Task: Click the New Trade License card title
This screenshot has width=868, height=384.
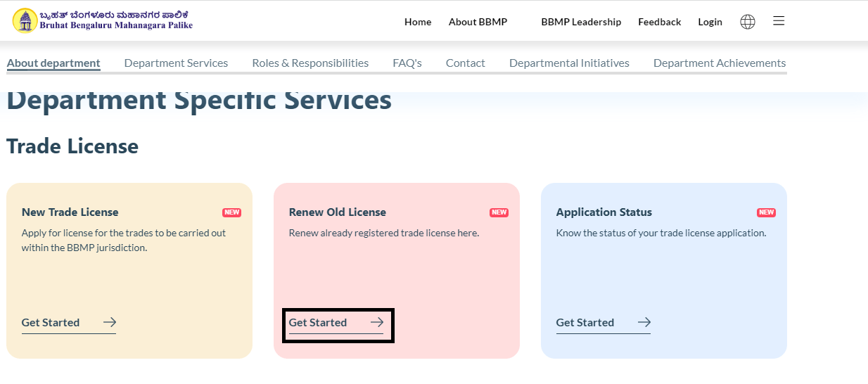Action: (70, 212)
